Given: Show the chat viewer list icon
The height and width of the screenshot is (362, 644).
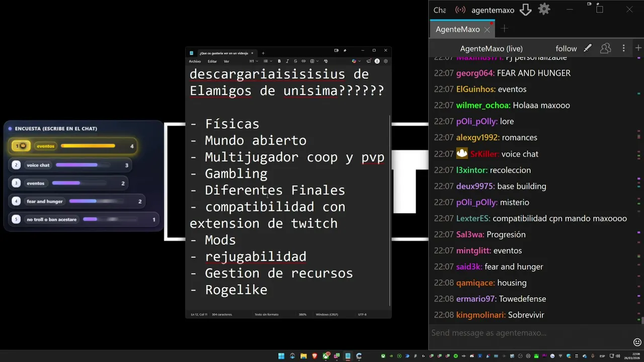Looking at the screenshot, I should tap(606, 48).
